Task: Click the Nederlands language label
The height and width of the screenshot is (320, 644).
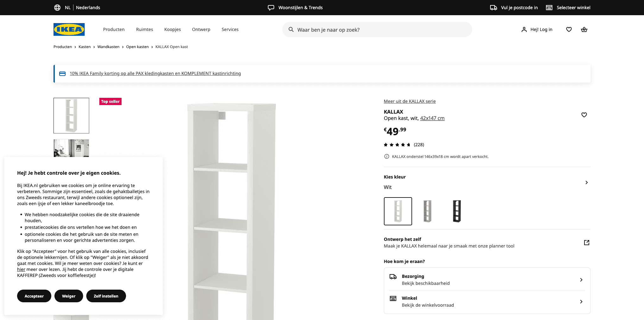Action: pos(88,8)
